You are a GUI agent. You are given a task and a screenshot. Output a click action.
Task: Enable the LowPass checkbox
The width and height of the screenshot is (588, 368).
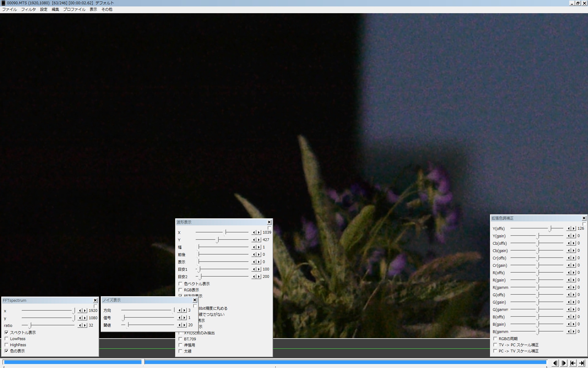[x=6, y=339]
